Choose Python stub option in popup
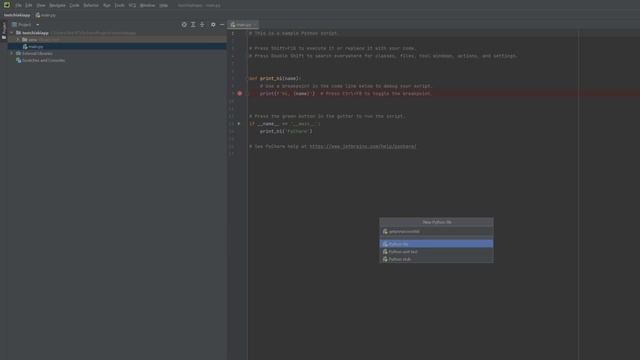640x360 pixels. tap(436, 259)
